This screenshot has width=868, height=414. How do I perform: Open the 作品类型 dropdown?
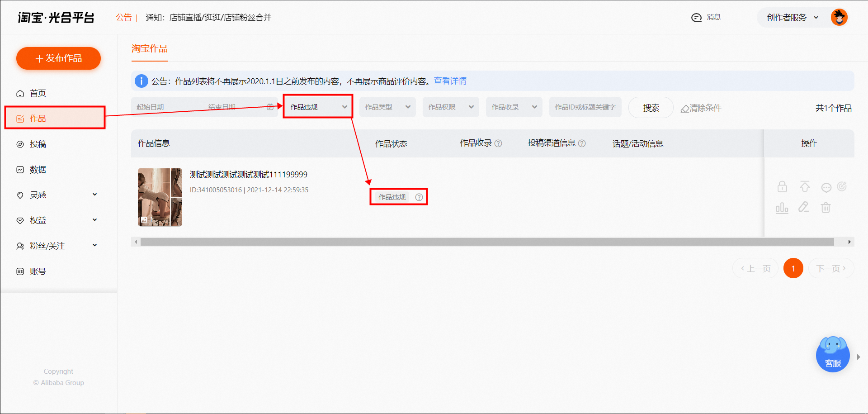point(387,107)
